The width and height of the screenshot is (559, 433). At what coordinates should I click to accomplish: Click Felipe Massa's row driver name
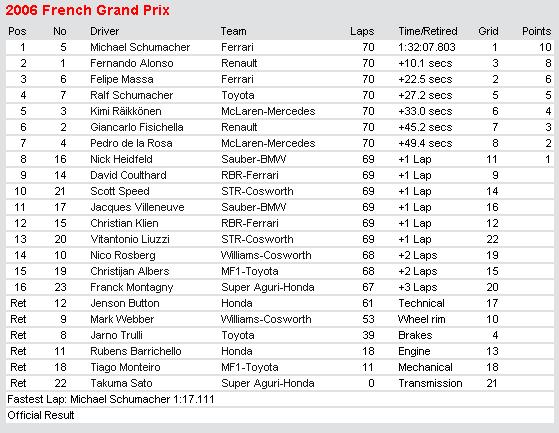click(x=122, y=79)
